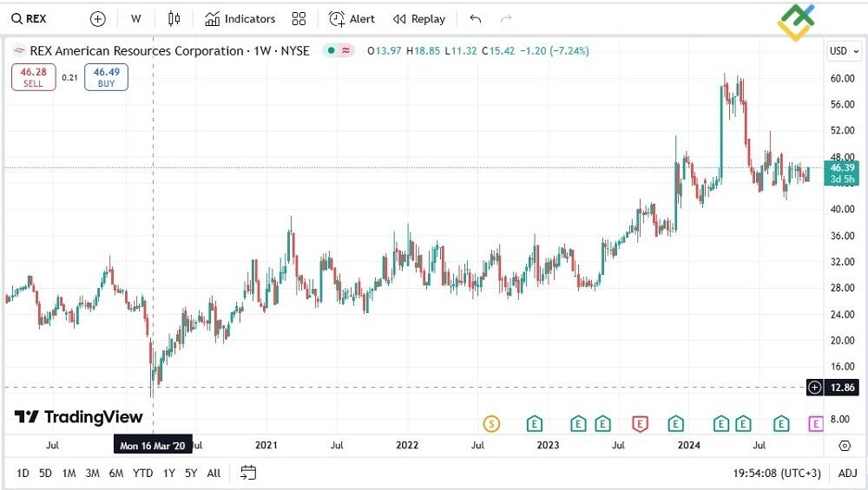The image size is (868, 490).
Task: Select the 1M time range
Action: 69,474
